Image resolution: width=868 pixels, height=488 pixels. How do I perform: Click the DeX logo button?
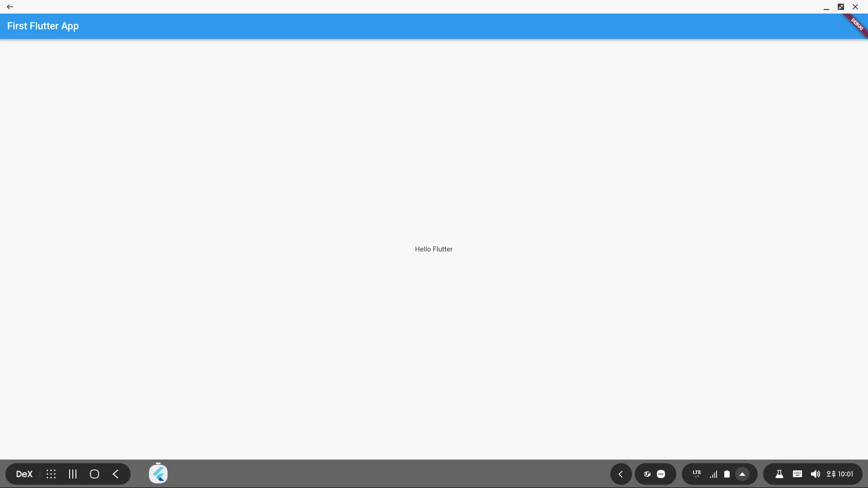point(24,474)
